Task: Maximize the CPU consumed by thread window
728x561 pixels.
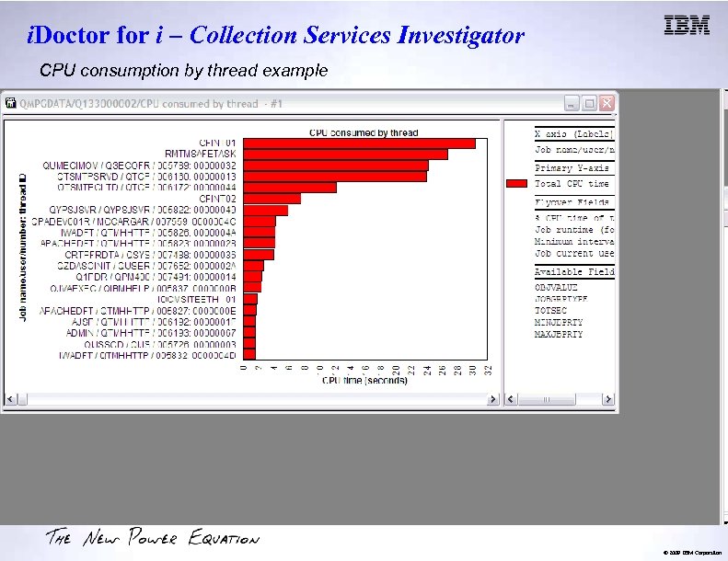Action: click(589, 103)
